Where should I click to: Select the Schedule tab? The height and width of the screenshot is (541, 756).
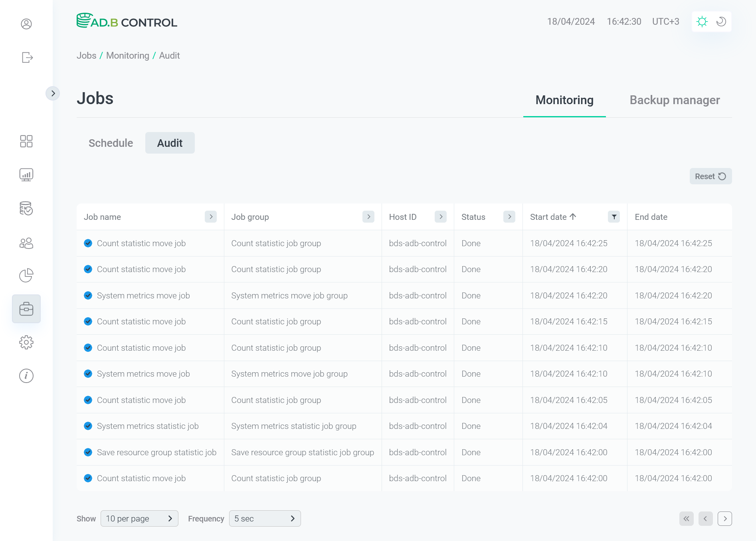tap(111, 143)
